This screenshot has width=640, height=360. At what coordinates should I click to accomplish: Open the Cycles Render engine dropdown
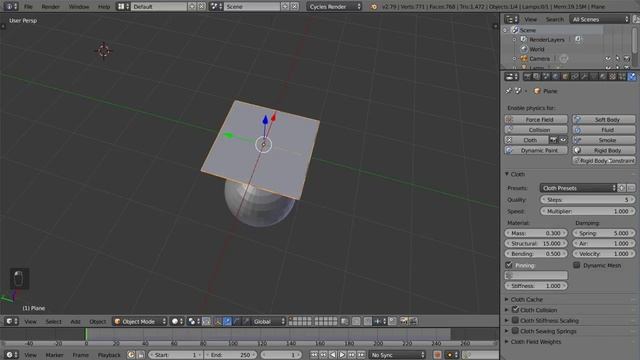334,7
